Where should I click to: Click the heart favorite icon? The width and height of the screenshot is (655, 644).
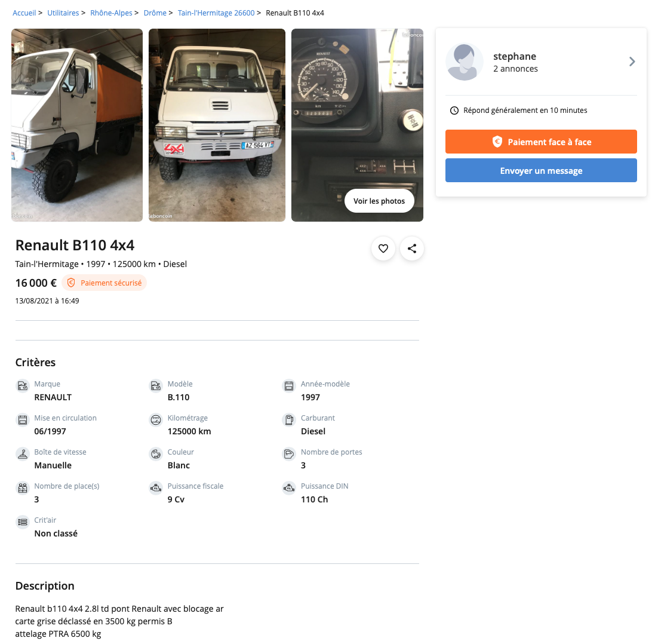click(x=383, y=249)
